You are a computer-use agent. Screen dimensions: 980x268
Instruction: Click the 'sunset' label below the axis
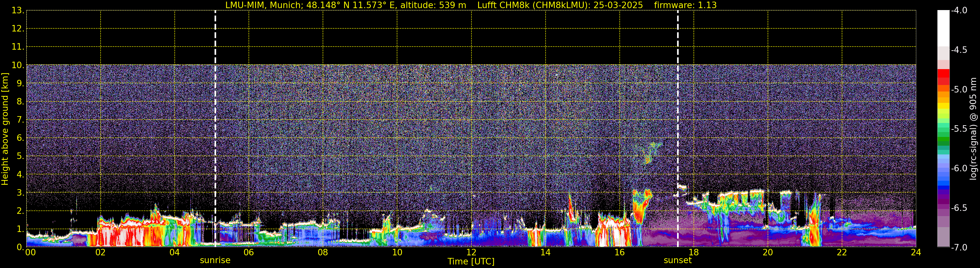678,261
